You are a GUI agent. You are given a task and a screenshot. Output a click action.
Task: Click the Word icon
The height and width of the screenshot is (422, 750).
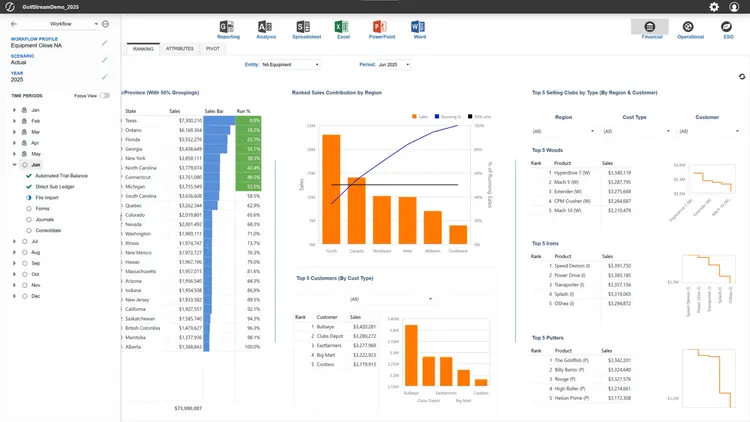coord(419,26)
